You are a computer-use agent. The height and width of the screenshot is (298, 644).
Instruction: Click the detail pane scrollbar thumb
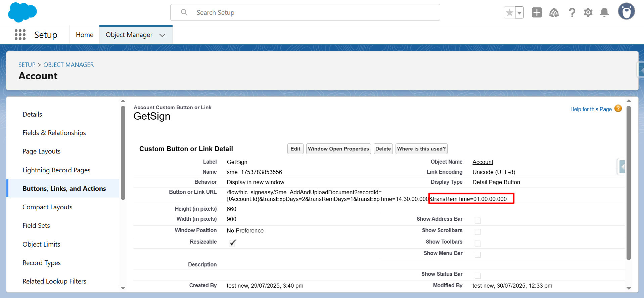pyautogui.click(x=629, y=183)
